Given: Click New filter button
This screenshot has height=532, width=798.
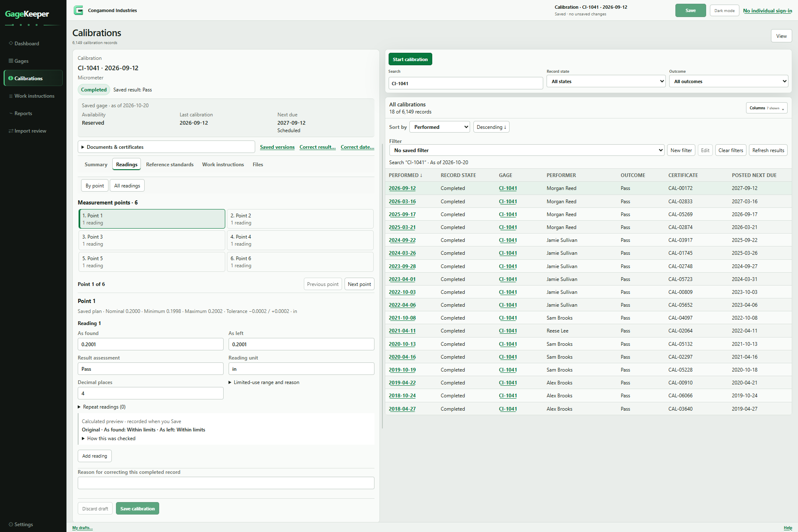Looking at the screenshot, I should point(681,150).
